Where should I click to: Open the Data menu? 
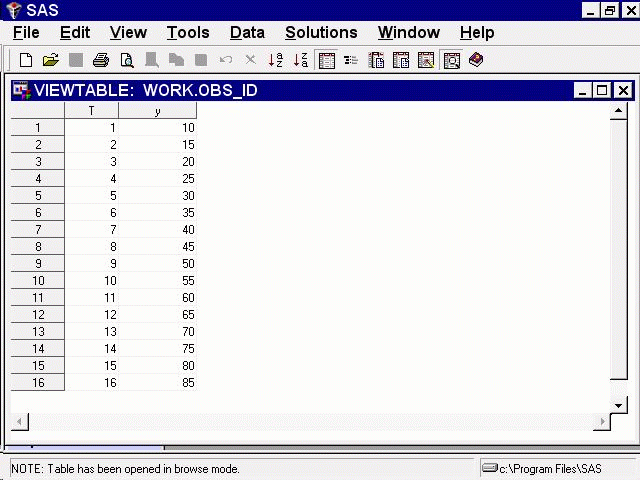pyautogui.click(x=247, y=33)
